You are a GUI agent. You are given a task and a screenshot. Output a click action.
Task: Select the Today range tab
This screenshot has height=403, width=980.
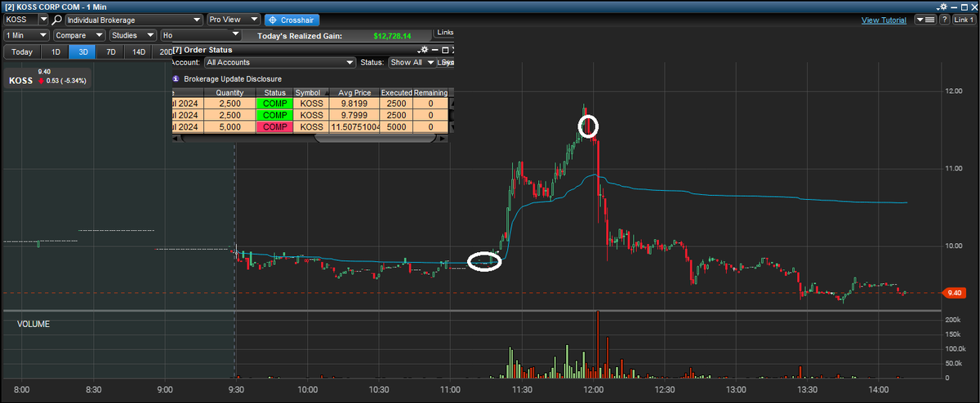click(22, 52)
